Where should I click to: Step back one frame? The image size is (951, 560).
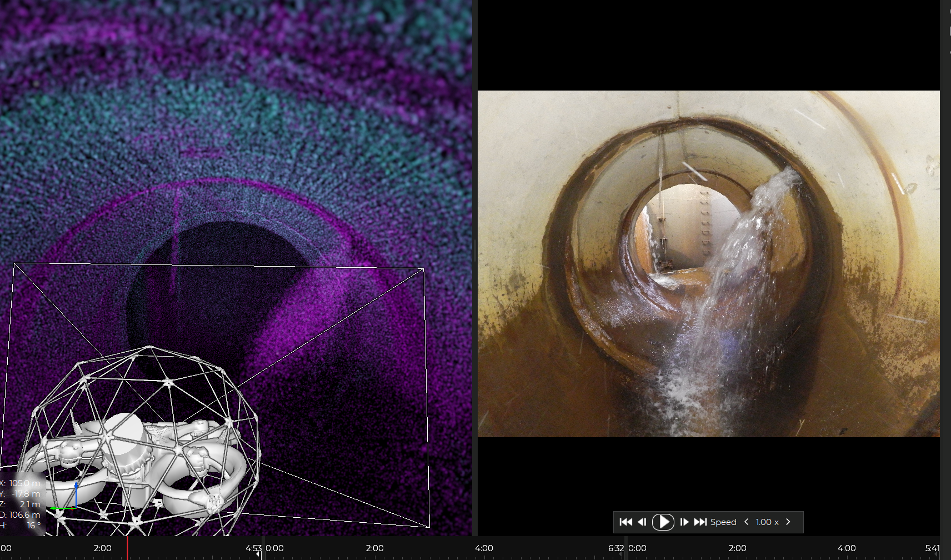coord(642,522)
